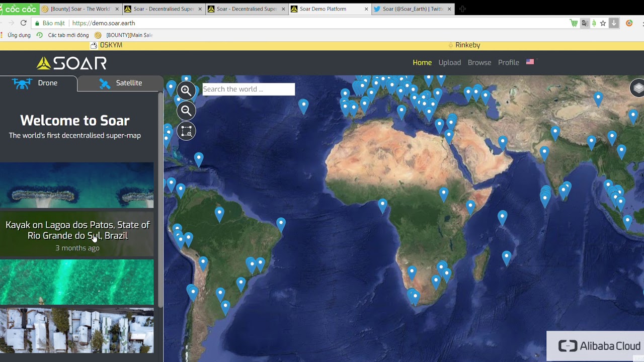Open the third Soar - Decentralised Super browser tab
Viewport: 644px width, 362px height.
(x=247, y=9)
